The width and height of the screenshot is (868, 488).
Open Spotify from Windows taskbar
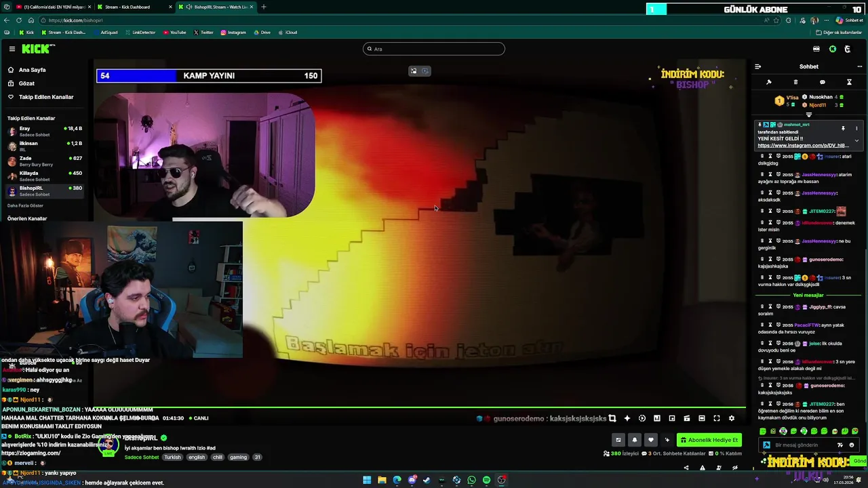click(486, 480)
